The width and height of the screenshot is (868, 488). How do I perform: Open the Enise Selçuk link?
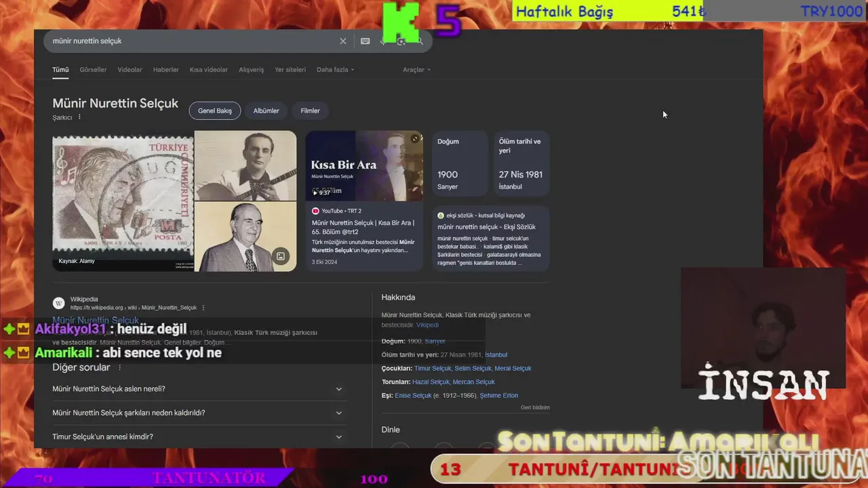click(413, 396)
